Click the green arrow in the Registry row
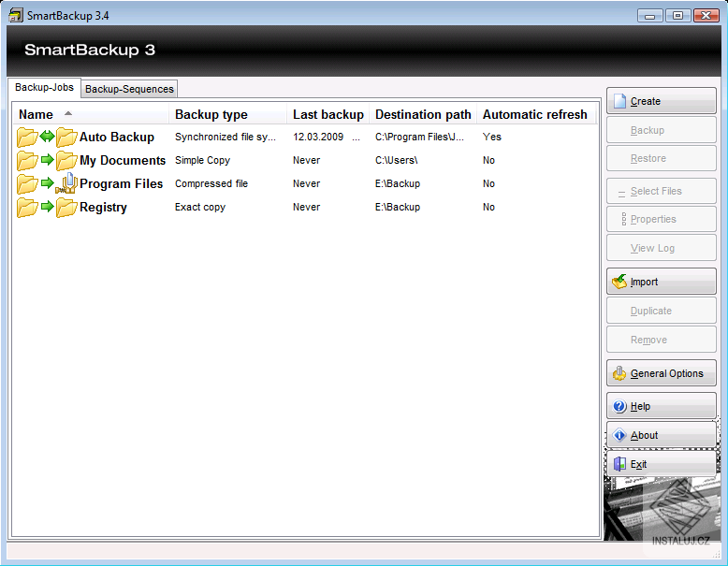The height and width of the screenshot is (566, 728). (48, 206)
